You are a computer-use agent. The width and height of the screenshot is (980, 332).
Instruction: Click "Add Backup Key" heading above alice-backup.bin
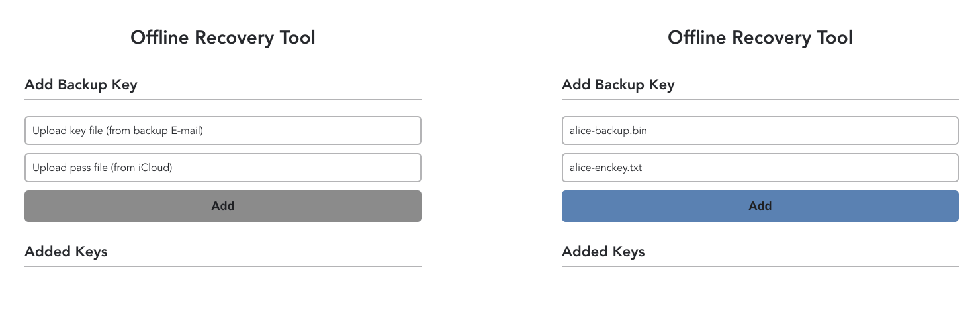click(x=618, y=85)
